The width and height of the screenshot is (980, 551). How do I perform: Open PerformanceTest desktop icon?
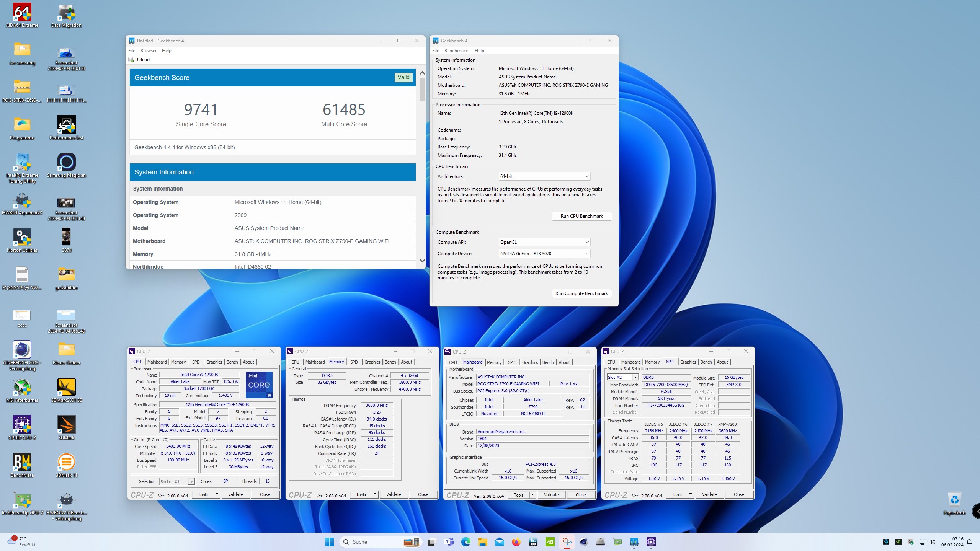(66, 128)
